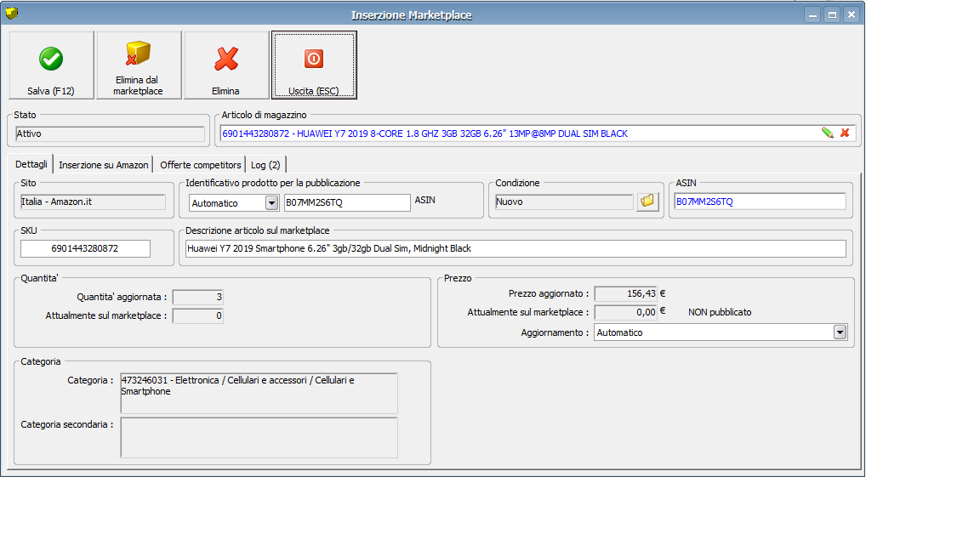Click Uscita (ESC) exit button
Image resolution: width=980 pixels, height=551 pixels.
[314, 65]
